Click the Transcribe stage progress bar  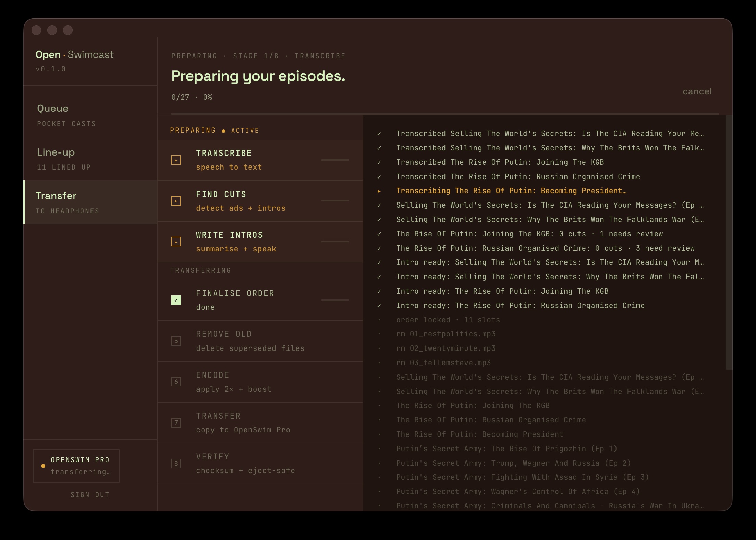coord(335,160)
